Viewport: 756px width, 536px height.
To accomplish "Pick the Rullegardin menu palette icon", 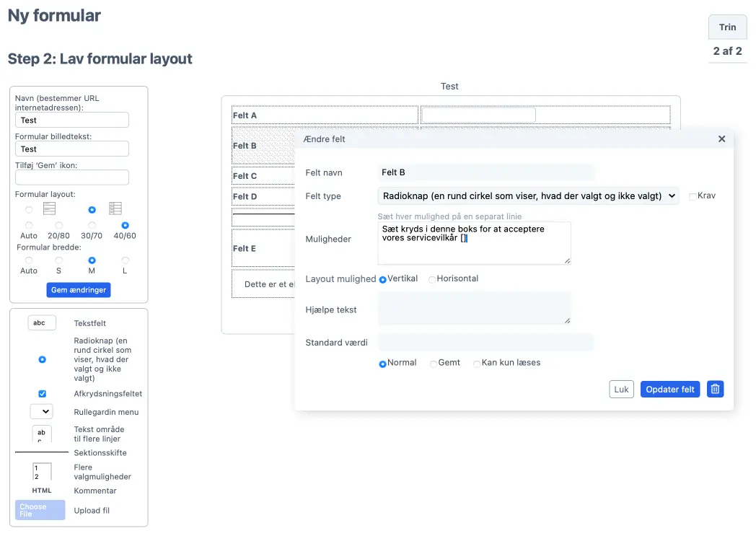I will pos(41,412).
